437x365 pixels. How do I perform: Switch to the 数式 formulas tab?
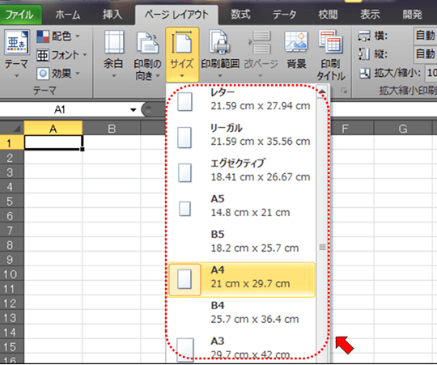(x=240, y=15)
